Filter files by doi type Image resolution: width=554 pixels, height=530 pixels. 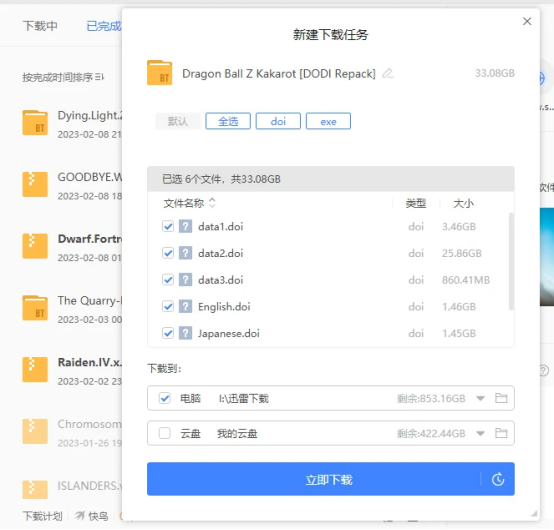[278, 121]
